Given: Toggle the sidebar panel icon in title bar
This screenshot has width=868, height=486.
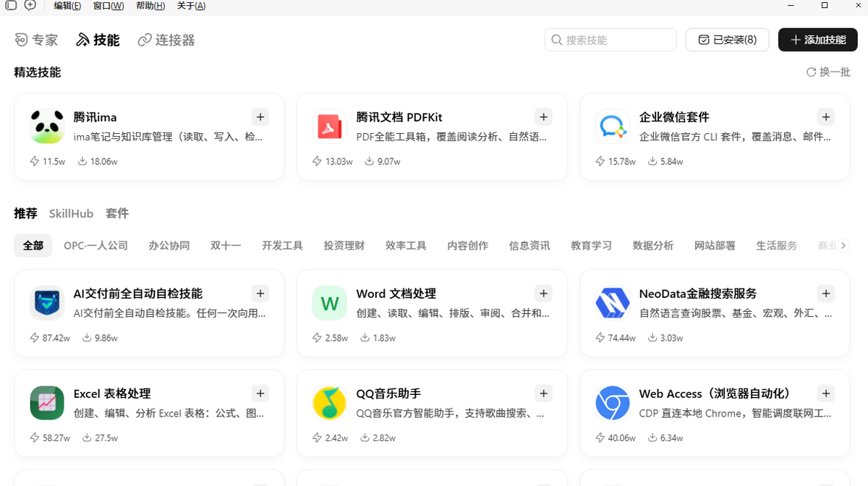Looking at the screenshot, I should click(11, 5).
